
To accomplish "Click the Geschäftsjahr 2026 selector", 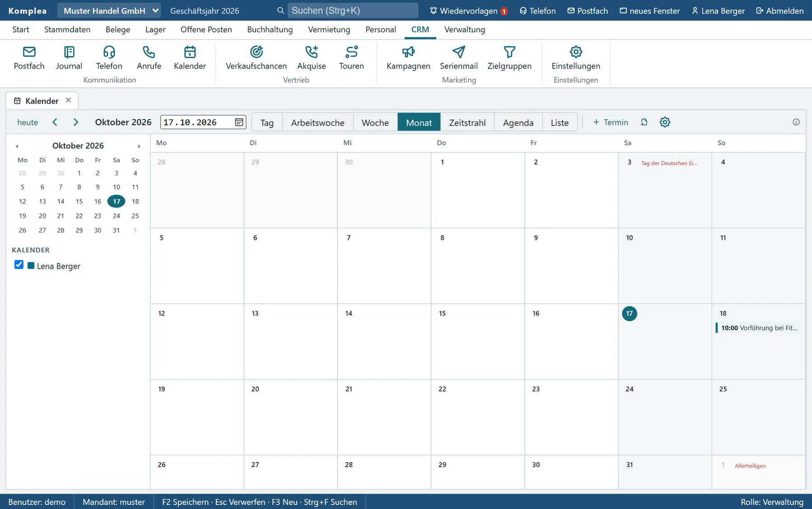I will point(205,10).
